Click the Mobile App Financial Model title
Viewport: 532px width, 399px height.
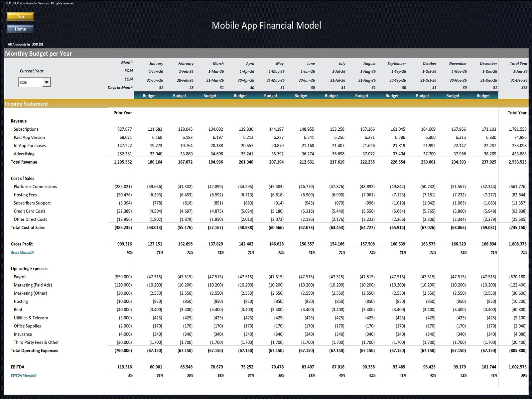[x=266, y=26]
